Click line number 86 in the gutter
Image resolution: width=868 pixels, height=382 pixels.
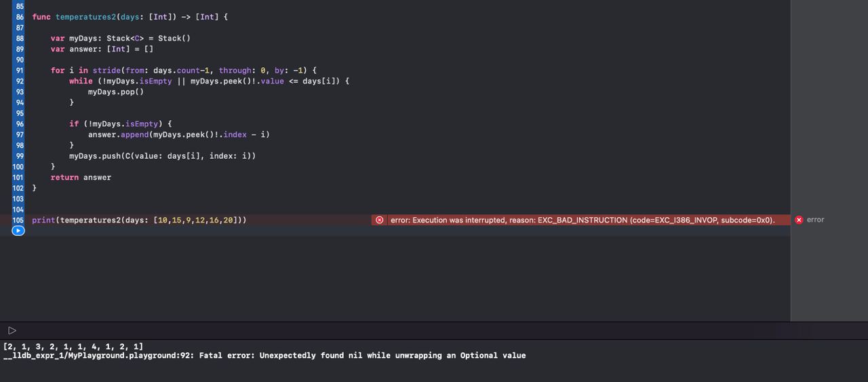tap(19, 17)
